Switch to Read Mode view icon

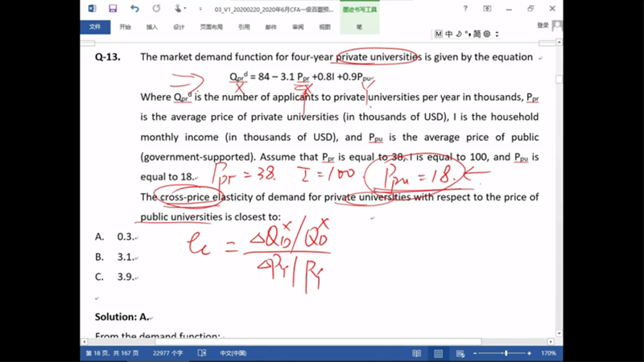click(416, 353)
